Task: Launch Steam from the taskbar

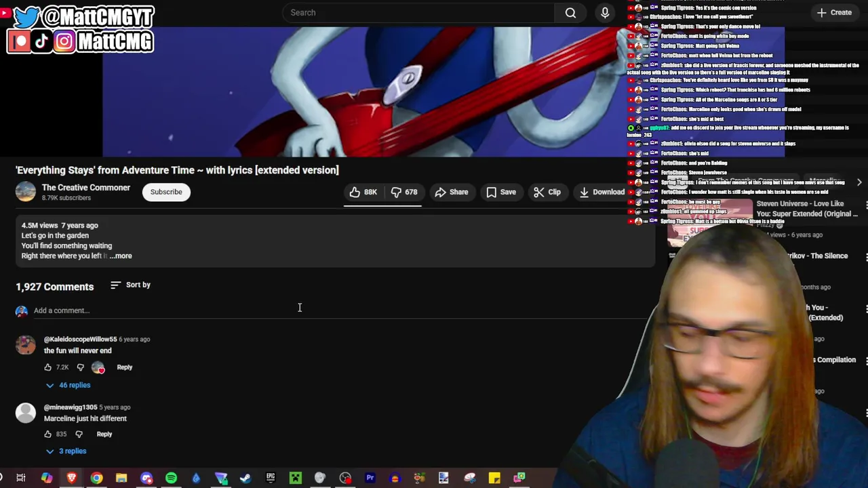Action: [245, 478]
